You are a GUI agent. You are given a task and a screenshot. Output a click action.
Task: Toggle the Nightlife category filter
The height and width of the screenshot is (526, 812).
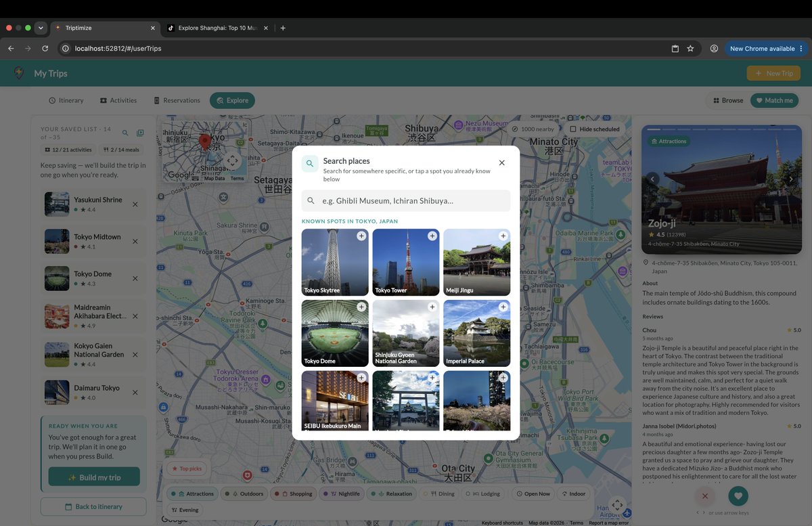(x=343, y=494)
